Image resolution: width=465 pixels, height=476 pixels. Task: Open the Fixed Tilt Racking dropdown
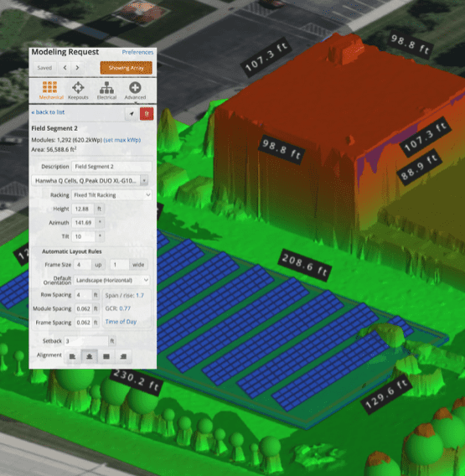point(111,195)
